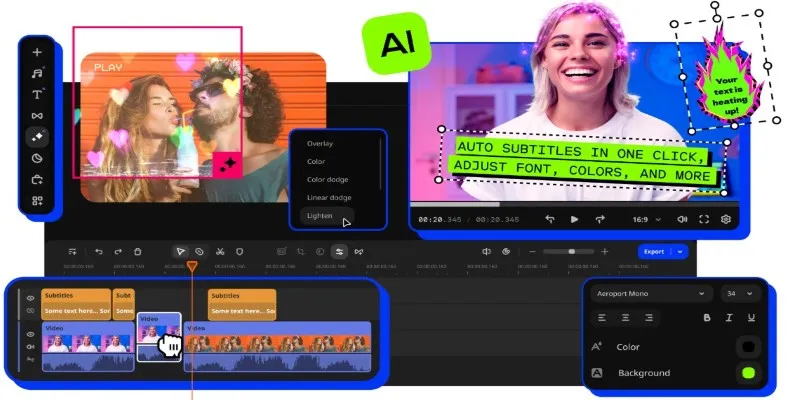Click the timeline zoom slider handle
800x400 pixels.
coord(571,252)
